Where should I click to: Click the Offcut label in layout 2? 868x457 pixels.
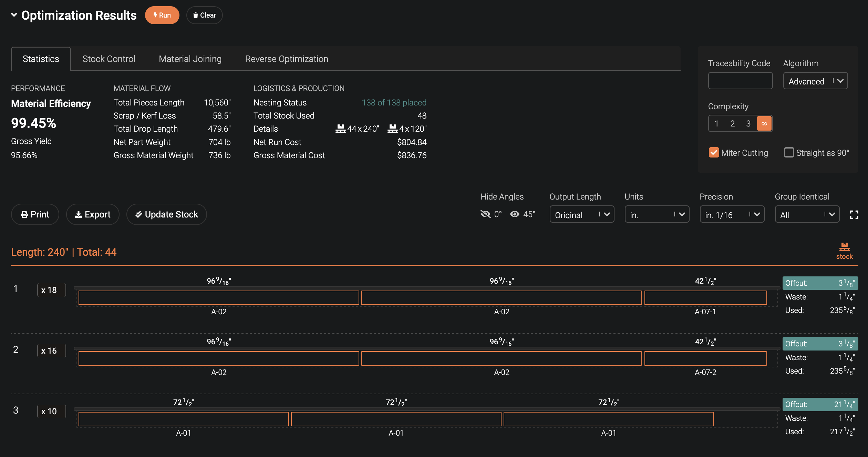coord(820,344)
